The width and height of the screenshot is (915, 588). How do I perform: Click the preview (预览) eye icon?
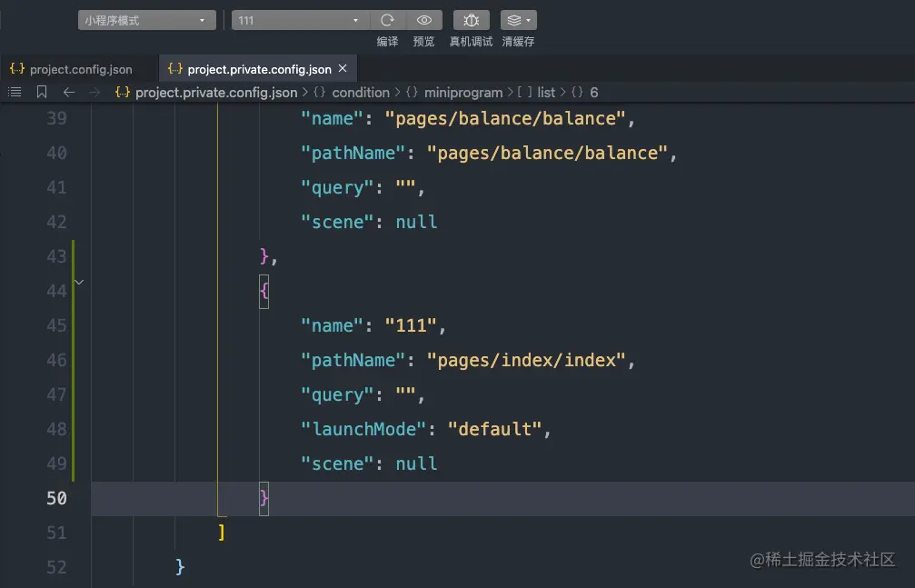pos(424,20)
